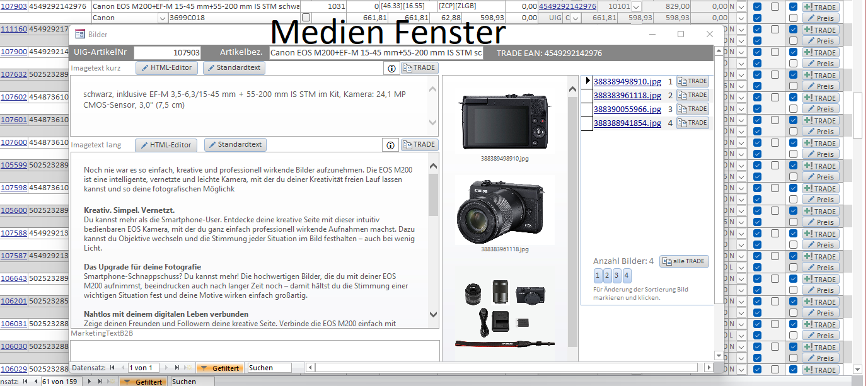This screenshot has width=868, height=386.
Task: Go to previous record in Bilder navigation
Action: [x=122, y=368]
